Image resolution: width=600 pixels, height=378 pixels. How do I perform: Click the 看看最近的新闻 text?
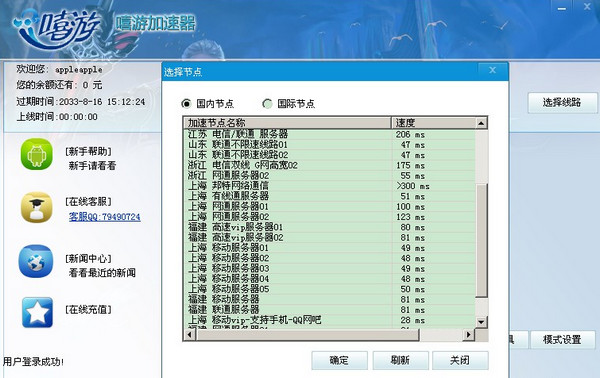(x=102, y=273)
